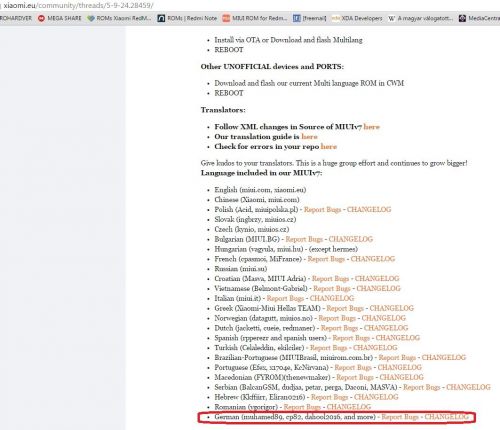Open the ROMs Xiaomi RedM... bookmark

pos(119,18)
